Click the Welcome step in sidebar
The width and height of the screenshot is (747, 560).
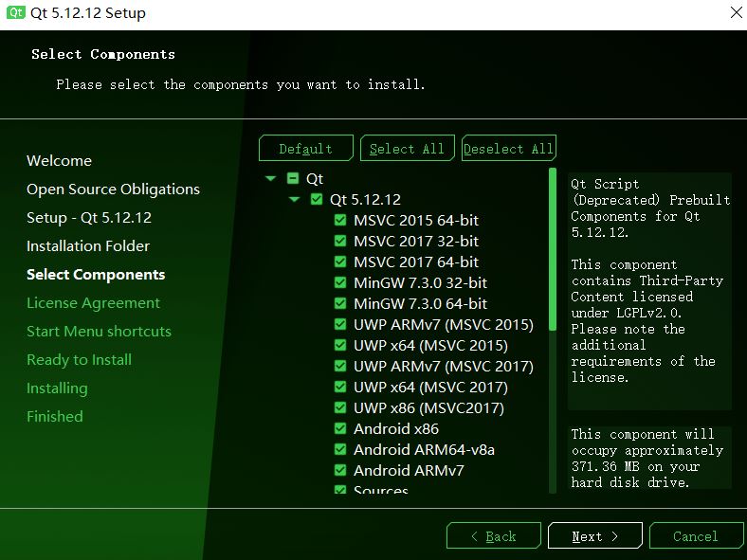[59, 160]
